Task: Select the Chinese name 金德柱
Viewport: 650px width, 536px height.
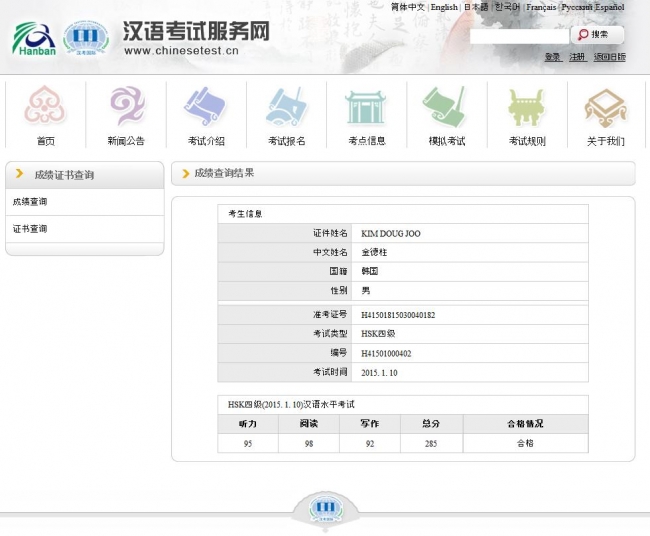Action: coord(374,252)
